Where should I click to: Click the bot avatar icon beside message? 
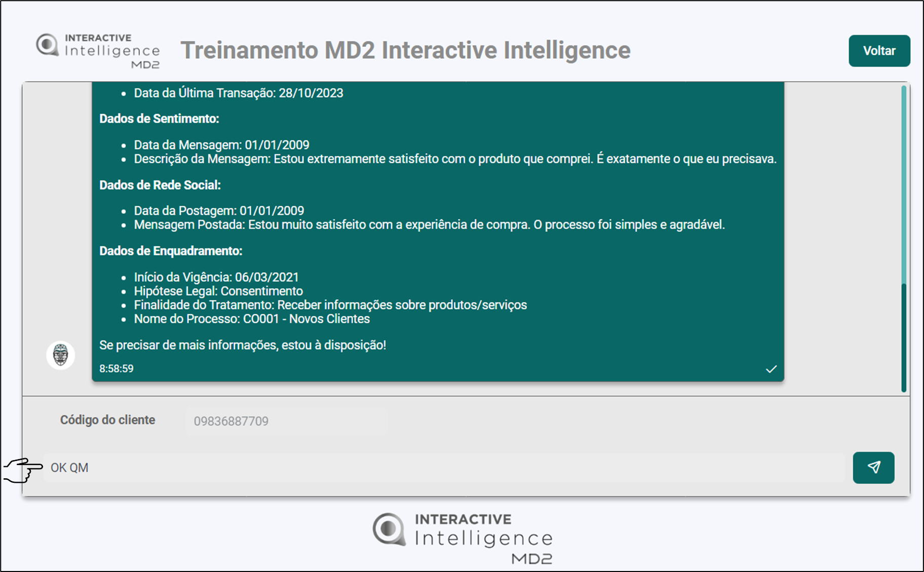point(61,355)
